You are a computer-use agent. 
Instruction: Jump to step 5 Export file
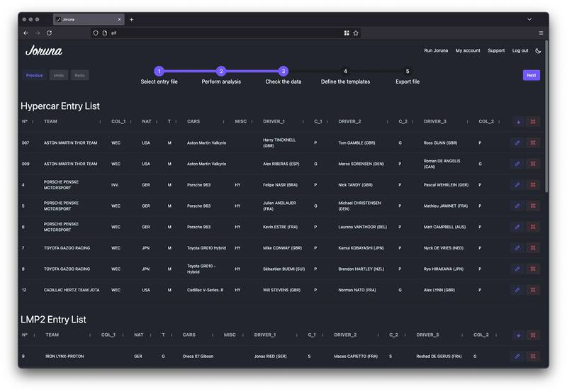coord(408,72)
